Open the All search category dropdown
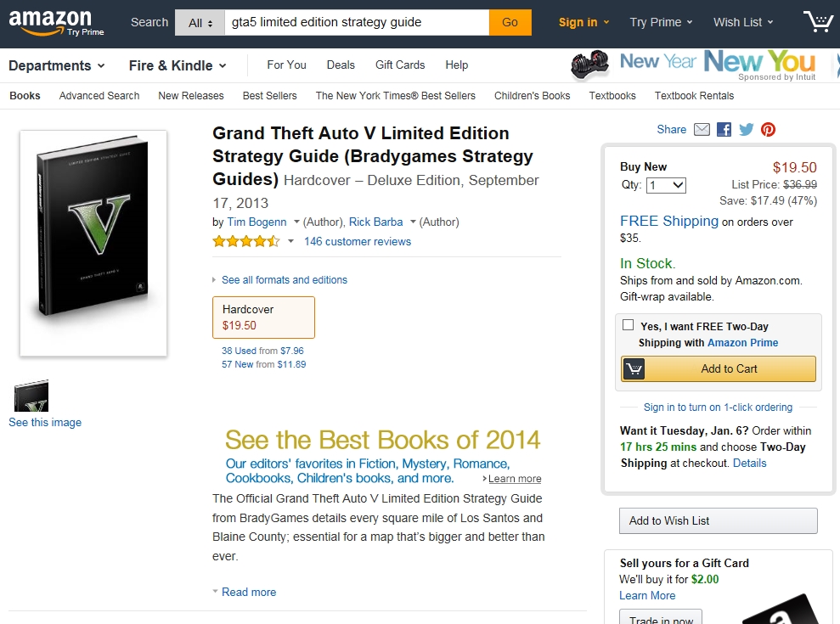Viewport: 840px width, 624px height. [200, 23]
